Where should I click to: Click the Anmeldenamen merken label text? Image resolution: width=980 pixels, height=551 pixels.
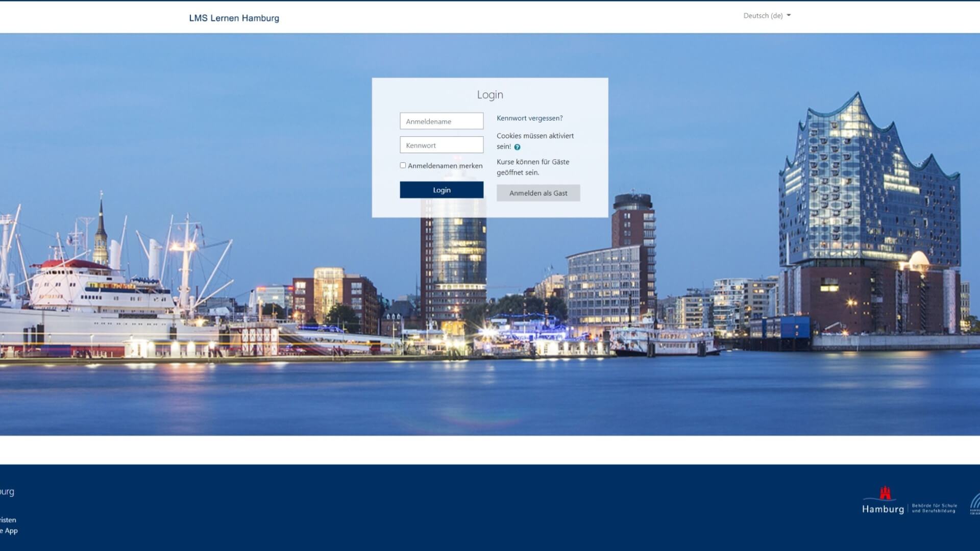(445, 166)
